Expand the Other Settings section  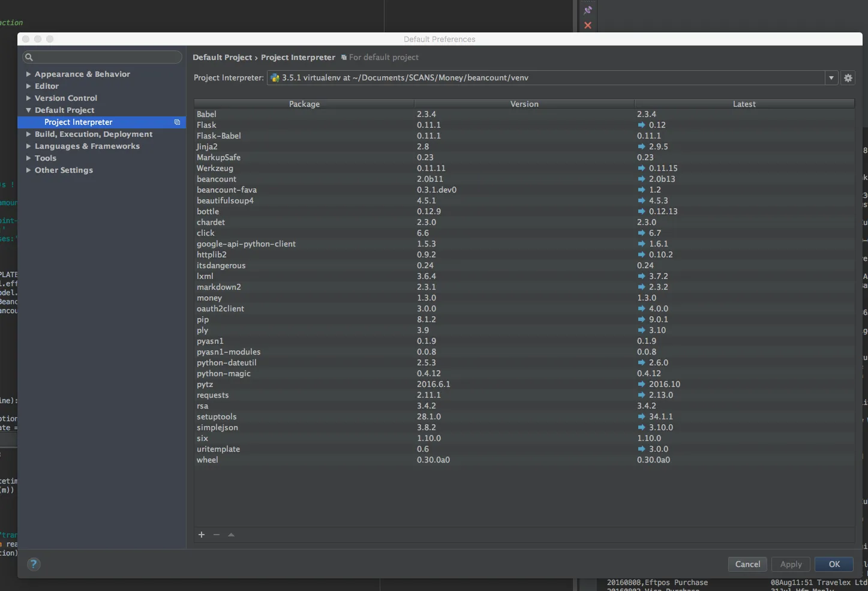[28, 170]
